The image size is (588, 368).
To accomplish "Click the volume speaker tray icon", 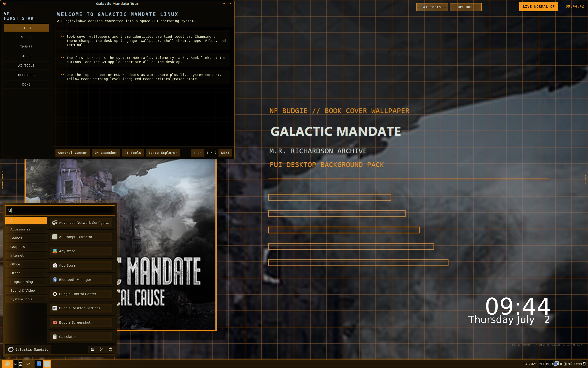I will click(570, 364).
